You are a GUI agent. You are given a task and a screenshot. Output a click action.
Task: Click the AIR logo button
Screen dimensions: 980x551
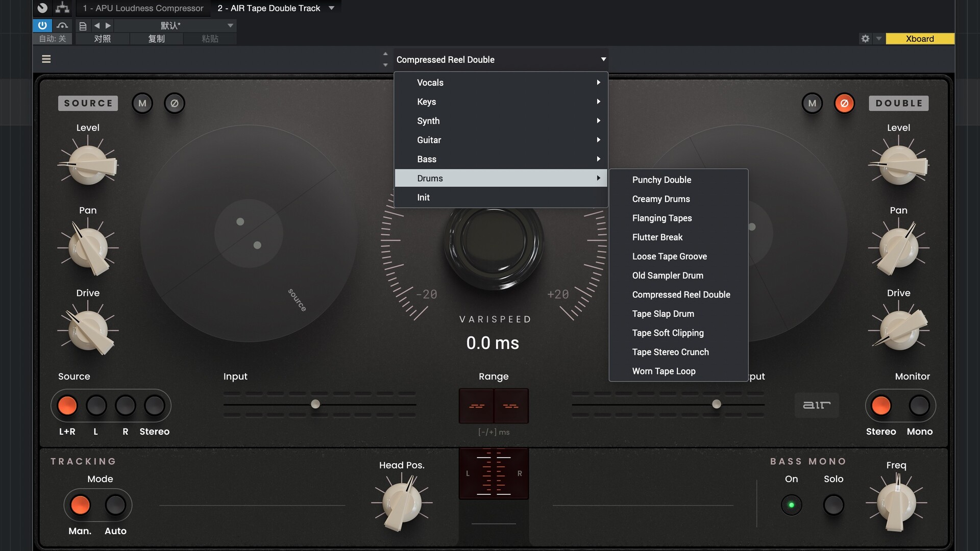[x=817, y=405]
